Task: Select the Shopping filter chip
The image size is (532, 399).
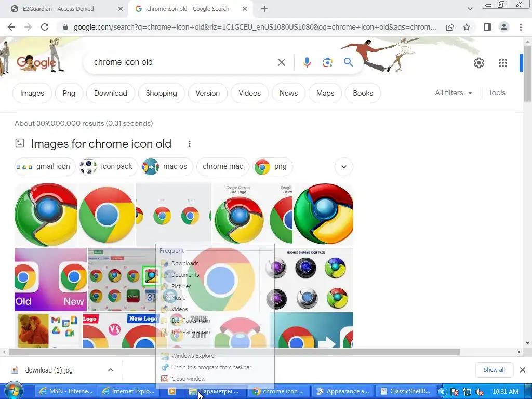Action: (161, 93)
